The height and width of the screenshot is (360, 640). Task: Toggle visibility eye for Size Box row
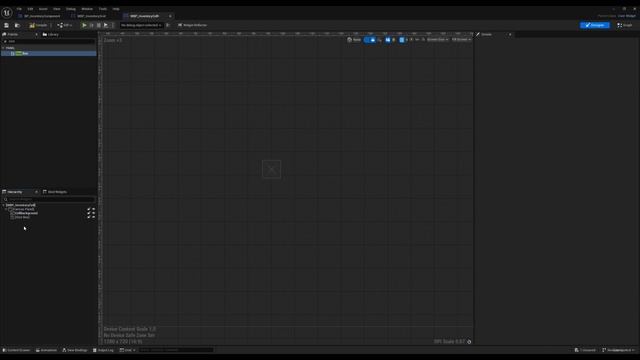[x=93, y=217]
